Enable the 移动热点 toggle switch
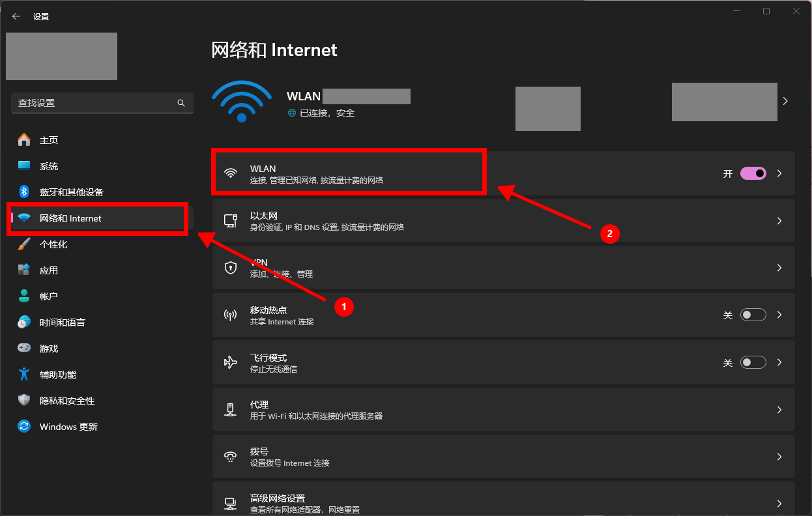This screenshot has height=516, width=812. click(753, 315)
